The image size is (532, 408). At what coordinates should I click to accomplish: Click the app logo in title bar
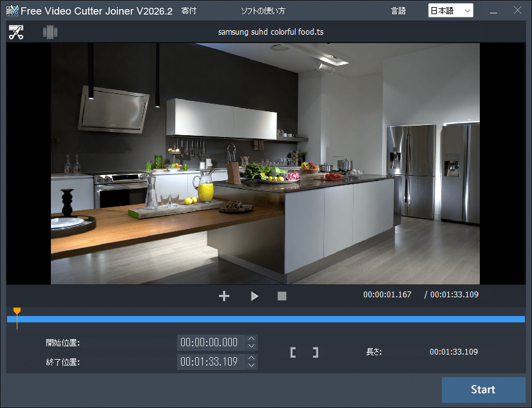(x=12, y=10)
